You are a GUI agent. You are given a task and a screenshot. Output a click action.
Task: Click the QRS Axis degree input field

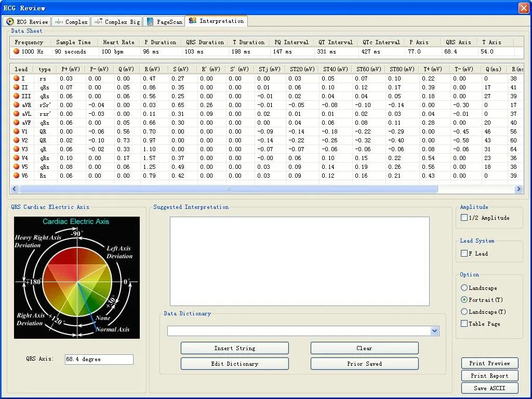point(99,359)
